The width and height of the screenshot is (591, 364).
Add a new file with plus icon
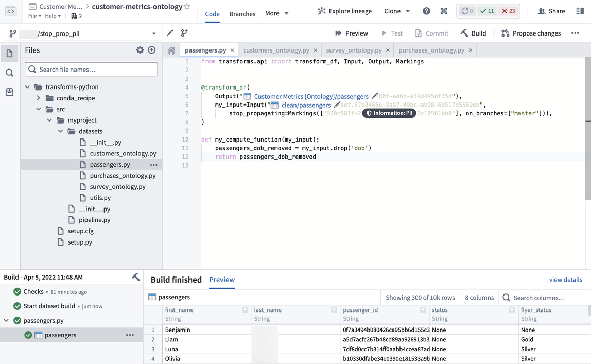click(x=151, y=50)
